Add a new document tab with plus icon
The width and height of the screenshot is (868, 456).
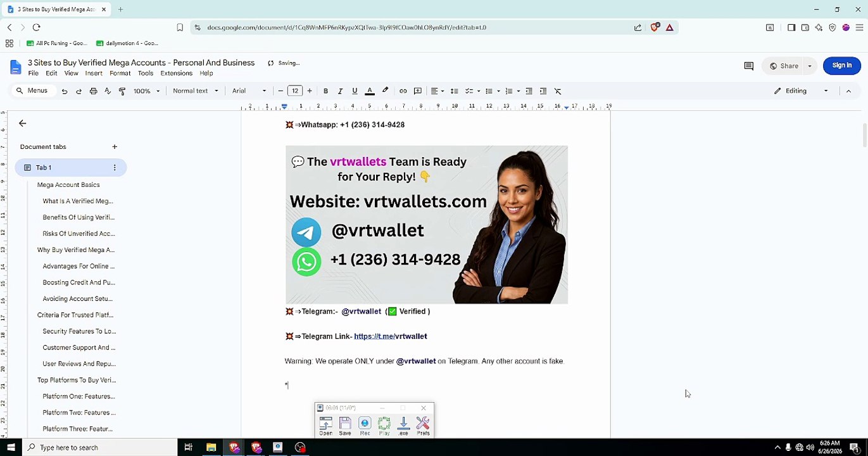[x=115, y=147]
